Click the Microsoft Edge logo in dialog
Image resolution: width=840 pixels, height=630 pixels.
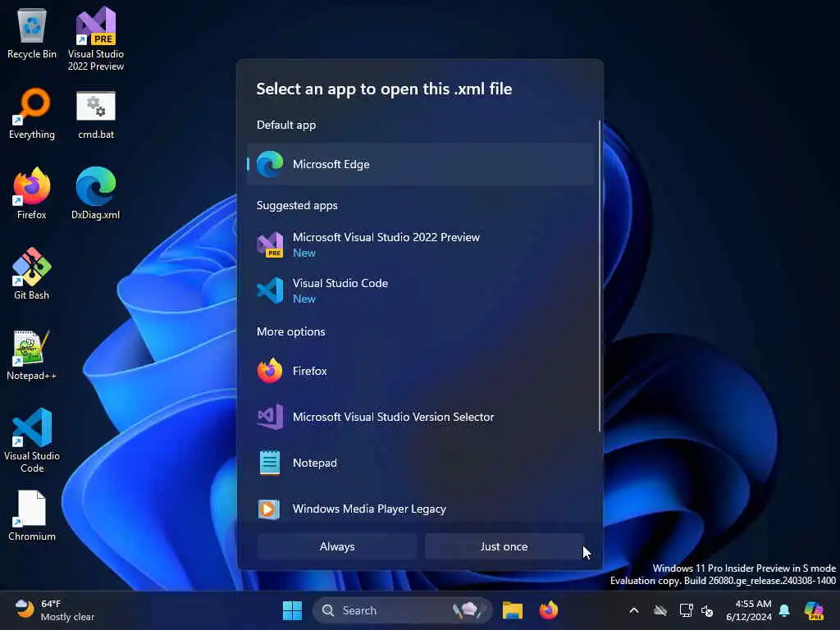tap(270, 164)
